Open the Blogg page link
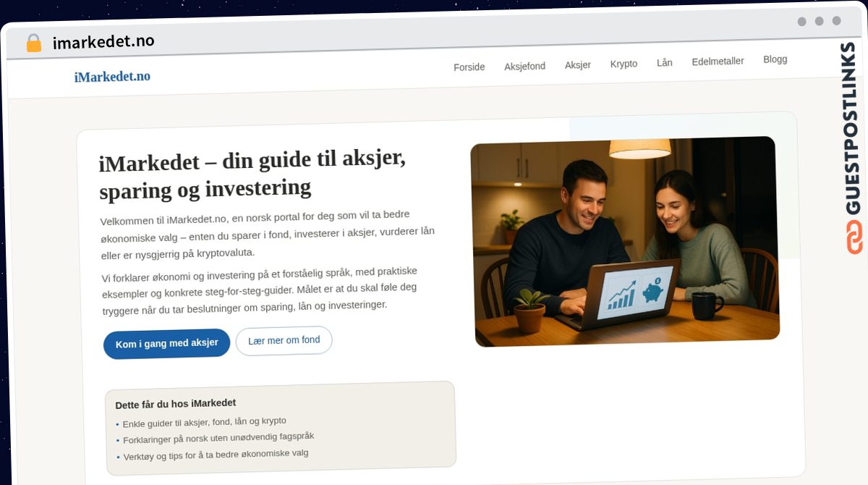The image size is (868, 485). [x=775, y=59]
